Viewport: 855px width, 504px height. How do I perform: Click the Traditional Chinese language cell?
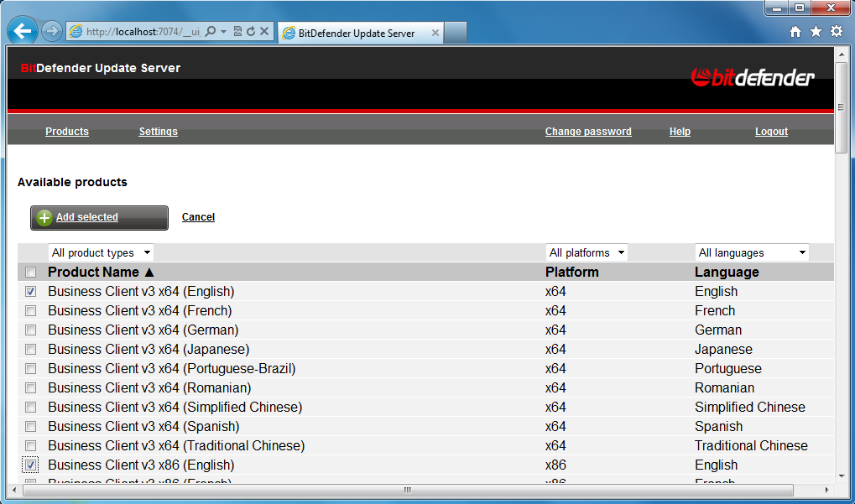coord(751,445)
